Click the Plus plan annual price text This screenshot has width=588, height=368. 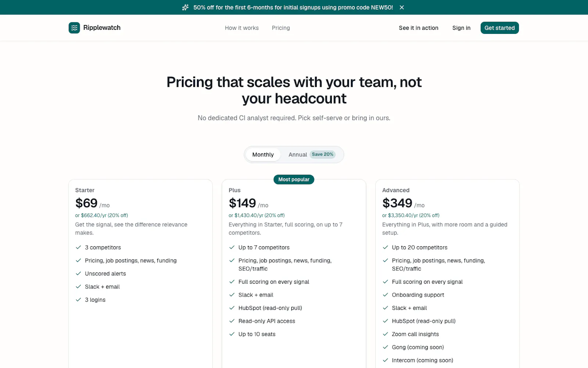(257, 215)
